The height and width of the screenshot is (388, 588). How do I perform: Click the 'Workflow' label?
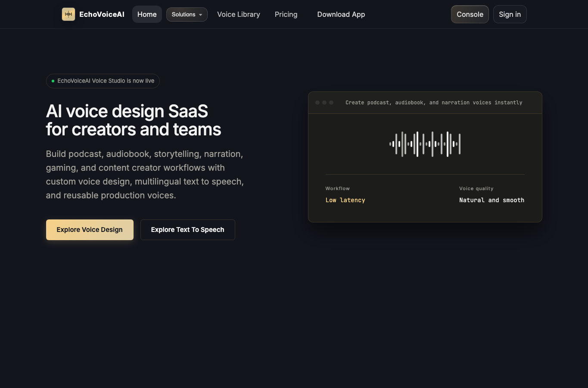[x=338, y=188]
